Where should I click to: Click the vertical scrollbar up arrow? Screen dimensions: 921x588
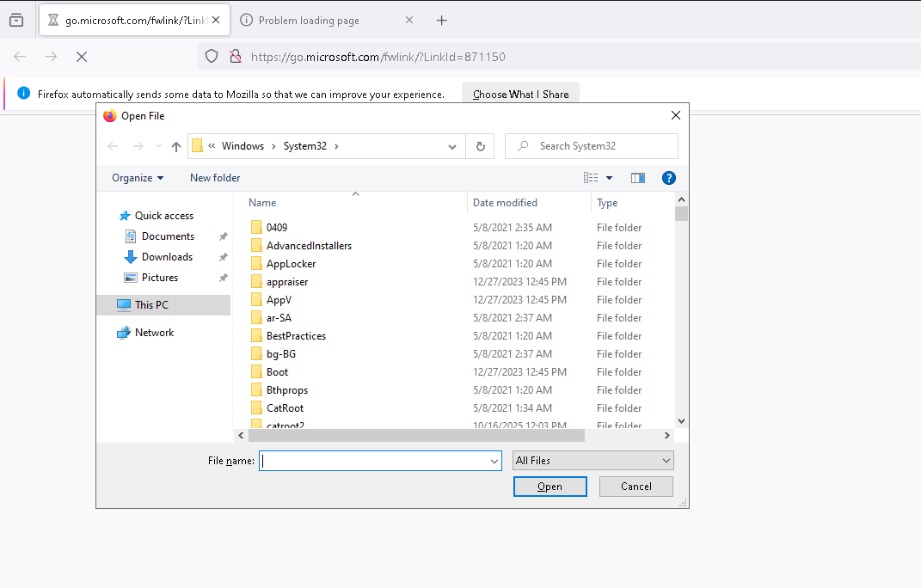click(x=681, y=199)
